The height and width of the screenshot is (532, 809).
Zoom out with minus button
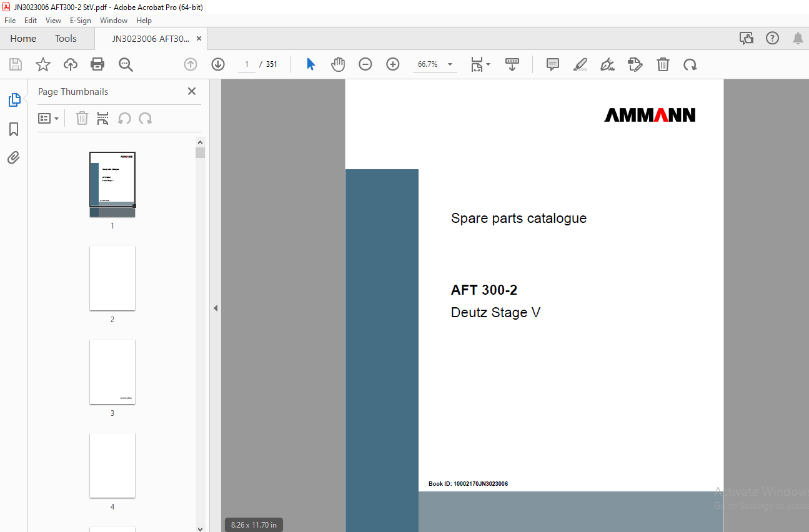(x=365, y=64)
